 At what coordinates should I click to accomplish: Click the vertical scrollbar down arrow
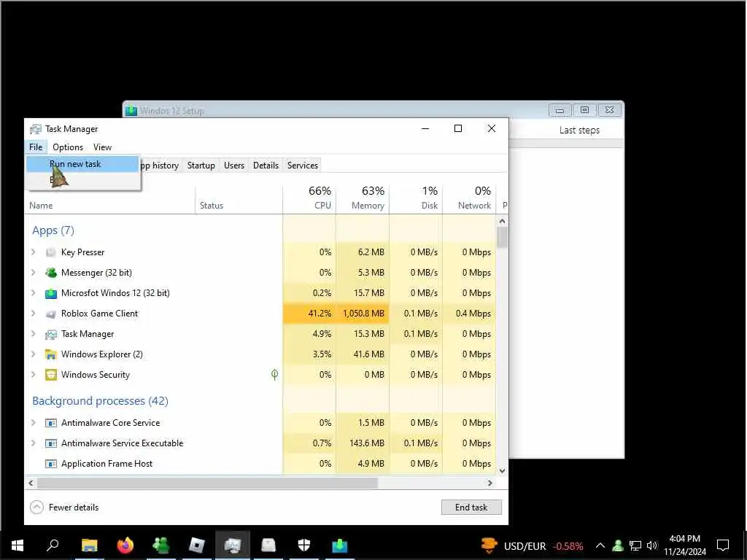502,470
